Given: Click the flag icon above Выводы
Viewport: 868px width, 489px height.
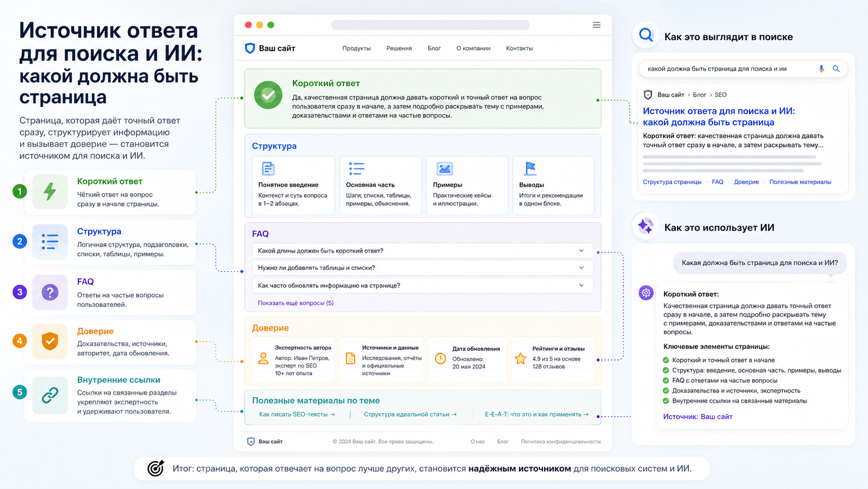Looking at the screenshot, I should (x=530, y=168).
